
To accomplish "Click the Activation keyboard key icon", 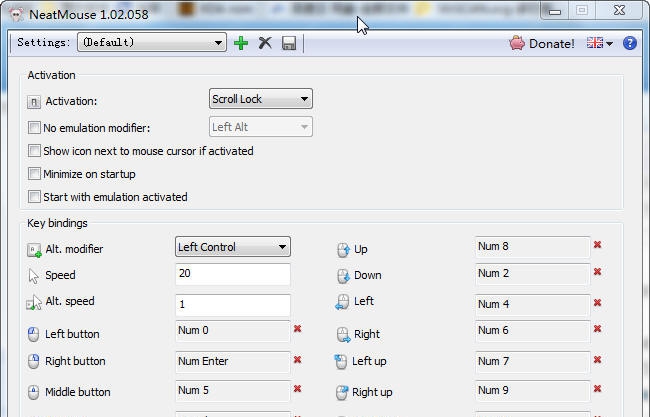I will click(x=34, y=102).
